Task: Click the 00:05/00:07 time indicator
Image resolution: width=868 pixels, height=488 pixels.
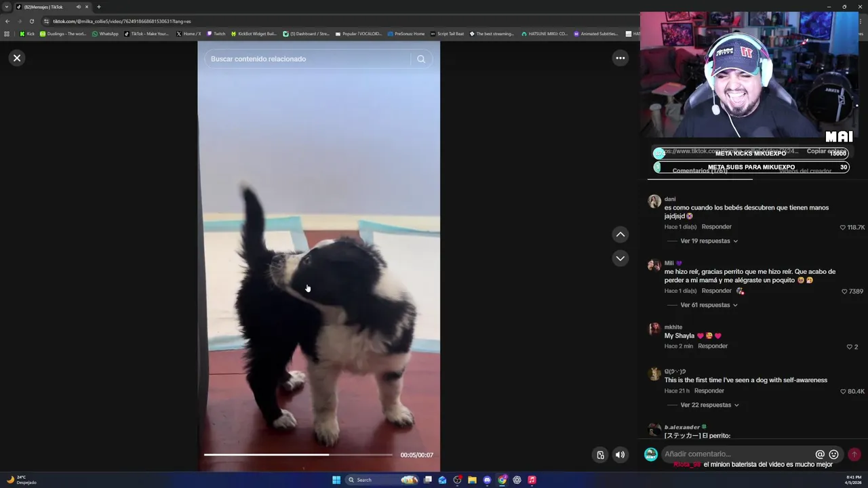Action: tap(416, 455)
